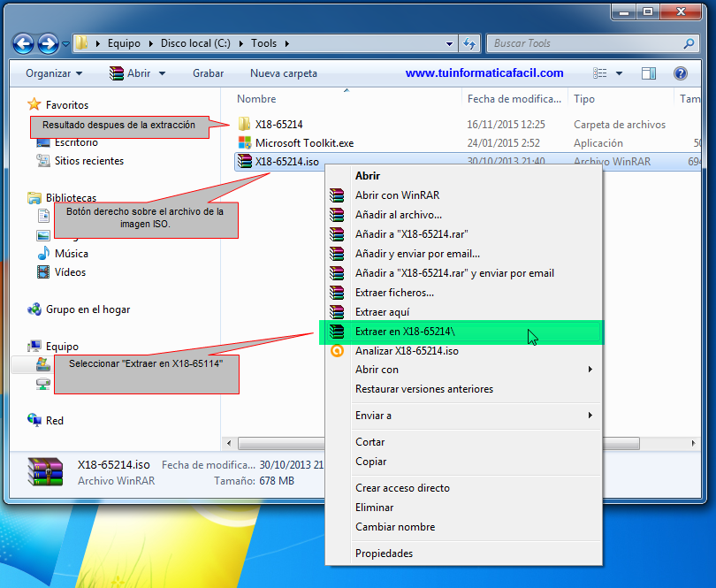Click Disco local (C:) breadcrumb

pyautogui.click(x=195, y=43)
